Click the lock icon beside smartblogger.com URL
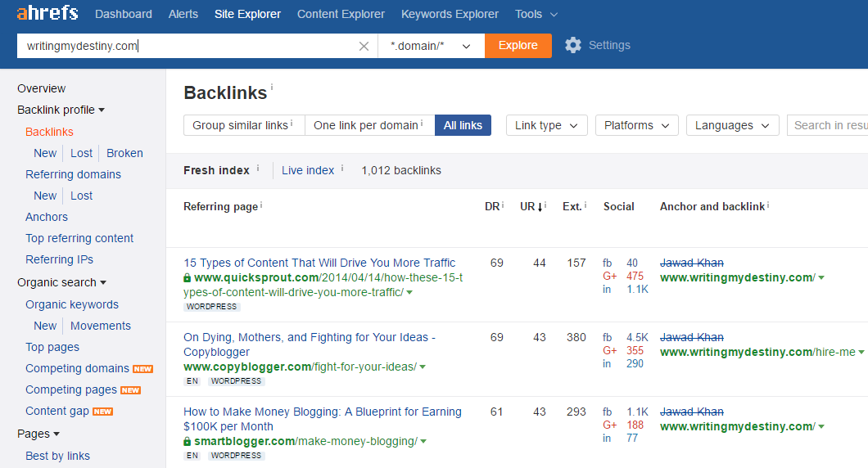Screen dimensions: 868x468 187,442
